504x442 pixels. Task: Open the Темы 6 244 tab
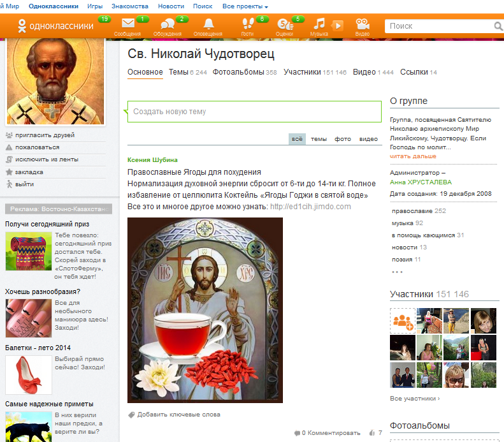[188, 72]
